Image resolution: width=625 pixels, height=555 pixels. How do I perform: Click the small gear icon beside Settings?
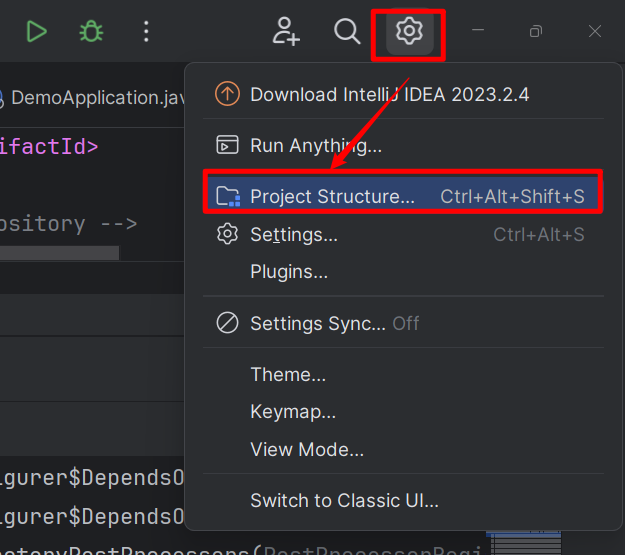pos(228,235)
